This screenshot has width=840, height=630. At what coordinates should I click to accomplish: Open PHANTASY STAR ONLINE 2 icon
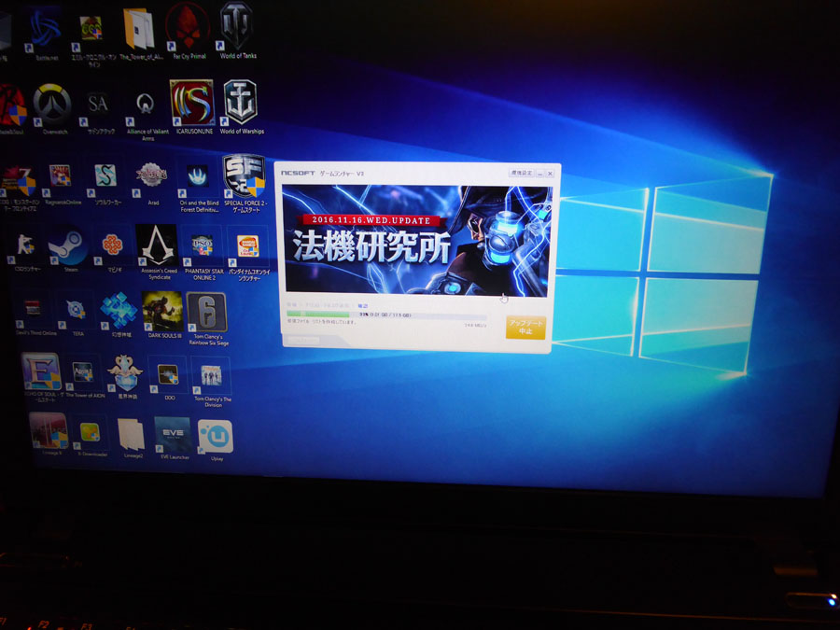[x=203, y=255]
